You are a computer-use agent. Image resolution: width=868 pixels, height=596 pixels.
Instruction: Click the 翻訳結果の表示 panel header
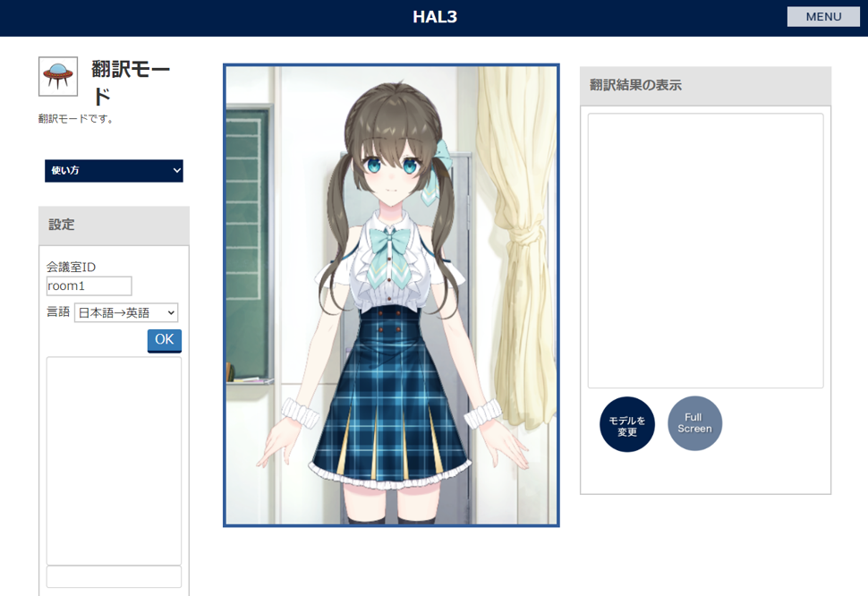tap(706, 86)
